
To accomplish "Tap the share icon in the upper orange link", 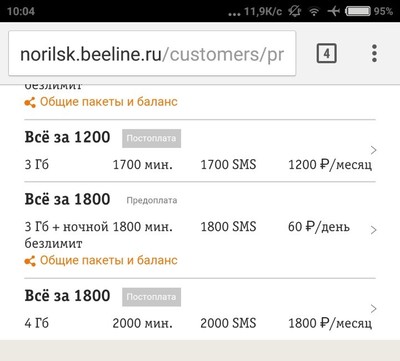I will (30, 102).
